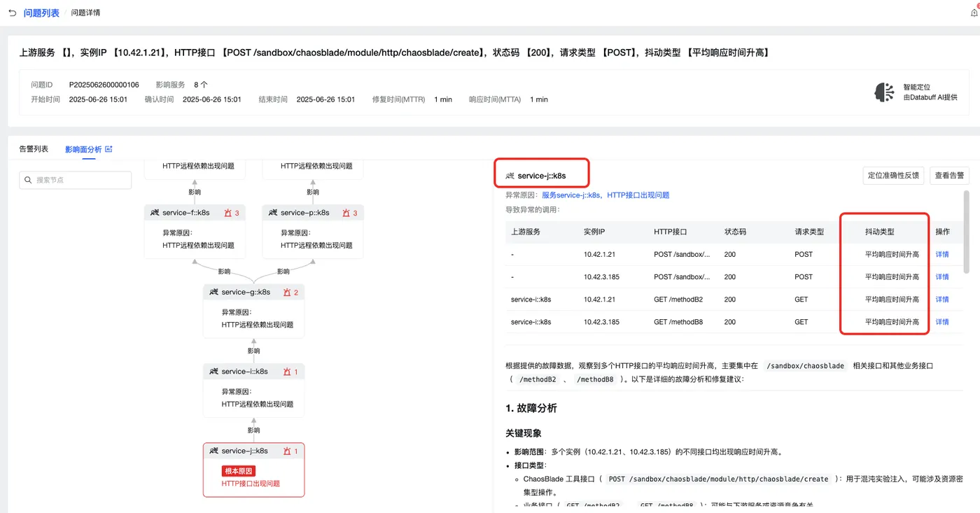Viewport: 980px width, 513px height.
Task: Switch to the 告警列表 tab
Action: click(34, 149)
